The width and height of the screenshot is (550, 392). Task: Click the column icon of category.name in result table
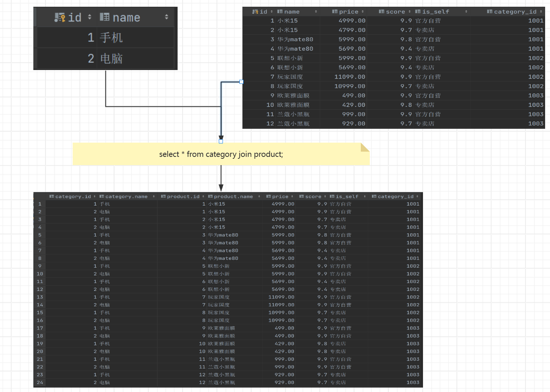tap(102, 196)
